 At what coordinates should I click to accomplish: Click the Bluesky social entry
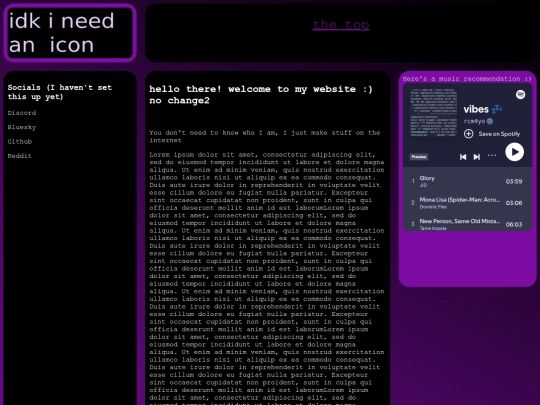click(x=22, y=127)
